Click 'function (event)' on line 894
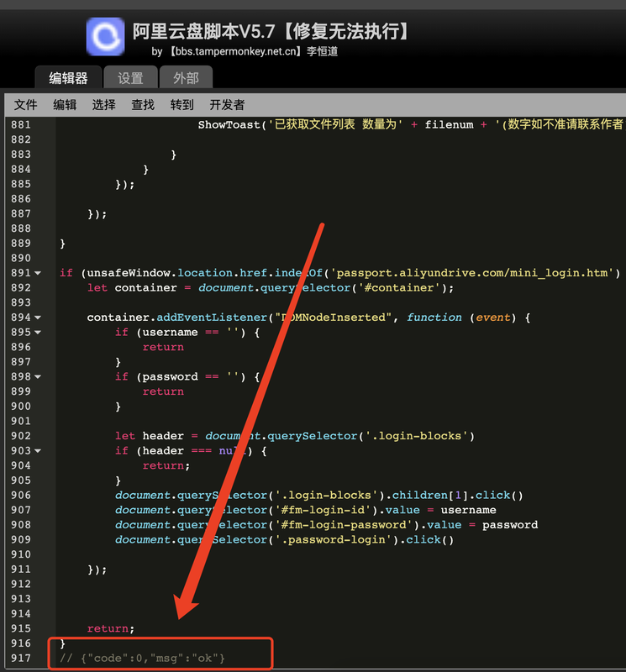 coord(461,318)
